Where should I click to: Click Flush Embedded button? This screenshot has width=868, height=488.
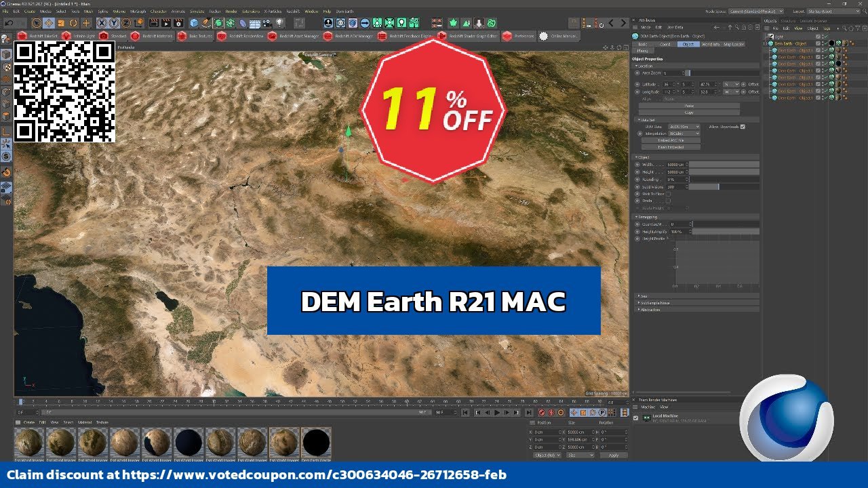(x=671, y=147)
